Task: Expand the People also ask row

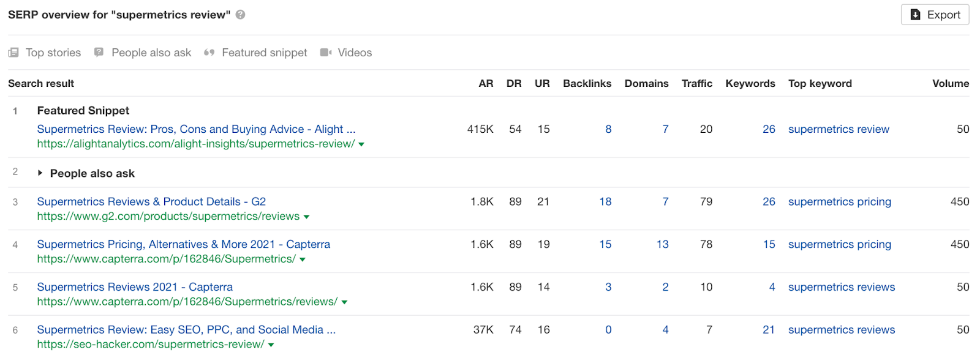Action: point(40,173)
